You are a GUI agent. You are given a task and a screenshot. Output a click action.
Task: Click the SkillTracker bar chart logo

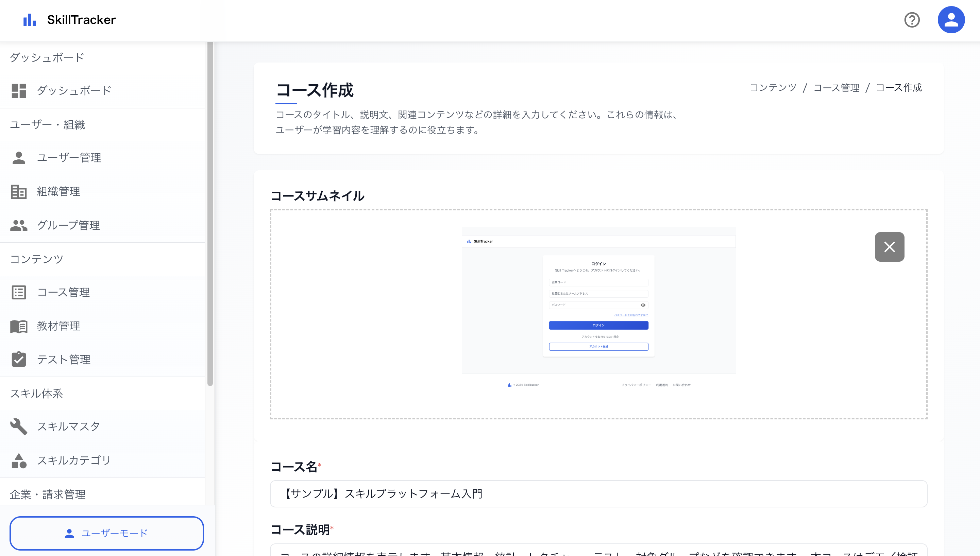tap(30, 20)
